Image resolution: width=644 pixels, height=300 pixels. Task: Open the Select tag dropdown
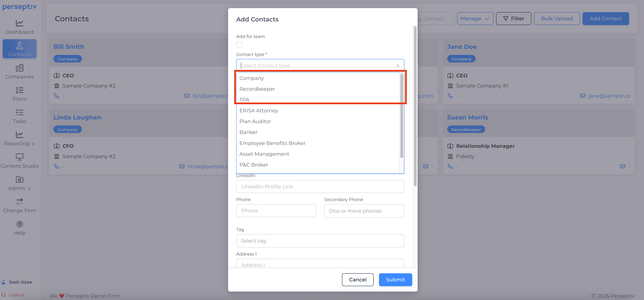(x=320, y=241)
